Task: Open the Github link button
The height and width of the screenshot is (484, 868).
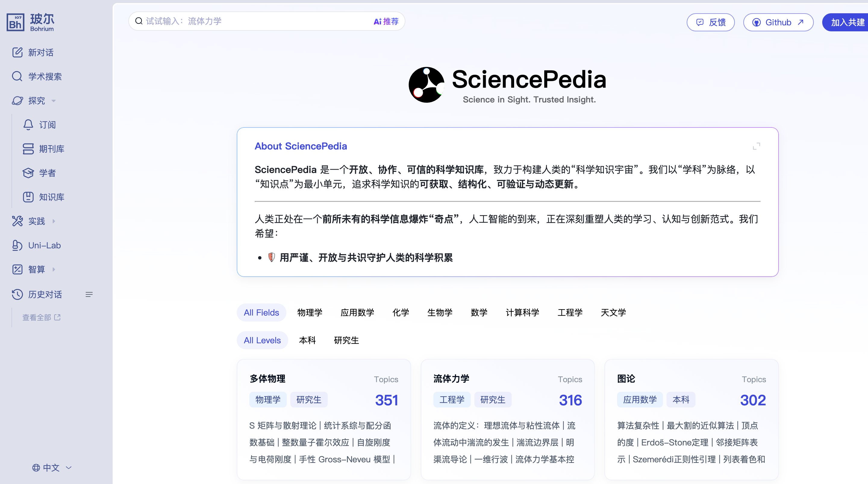Action: coord(778,22)
